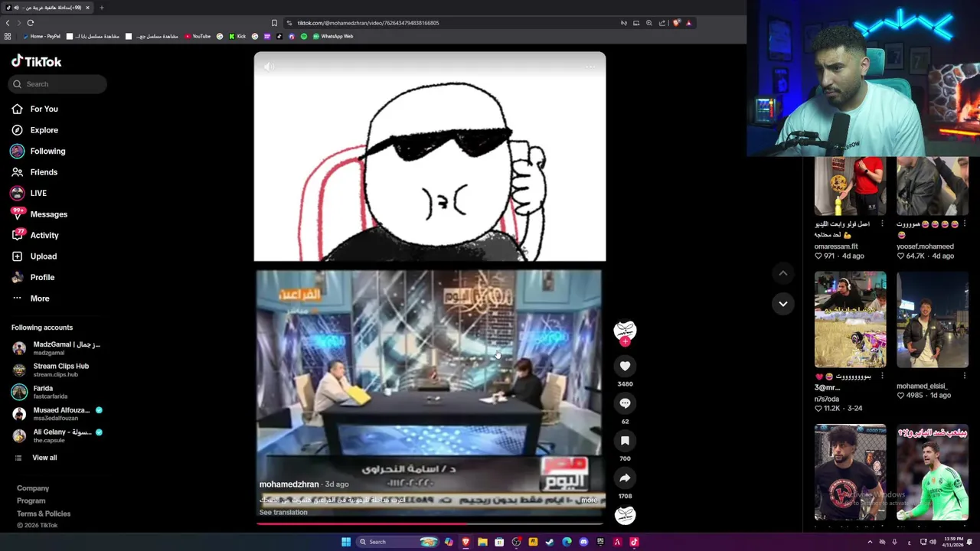Open the video comments
Viewport: 980px width, 551px height.
(x=625, y=403)
